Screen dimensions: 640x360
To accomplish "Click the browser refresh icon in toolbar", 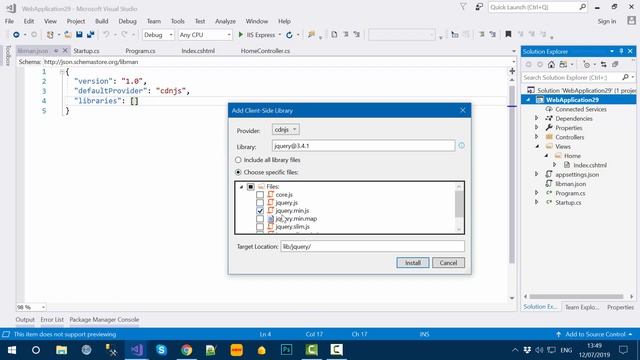I will (x=289, y=35).
